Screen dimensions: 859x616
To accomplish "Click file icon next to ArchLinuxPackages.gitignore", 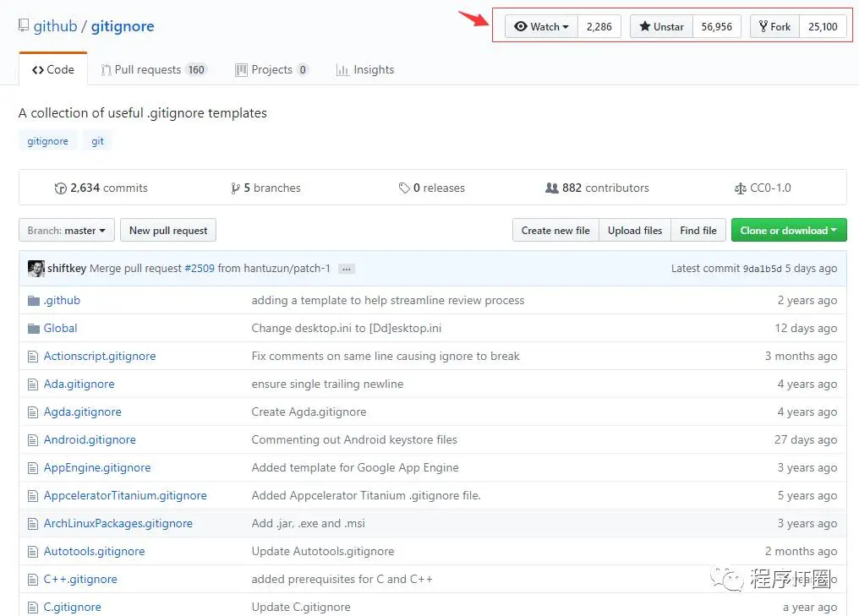I will click(x=33, y=524).
